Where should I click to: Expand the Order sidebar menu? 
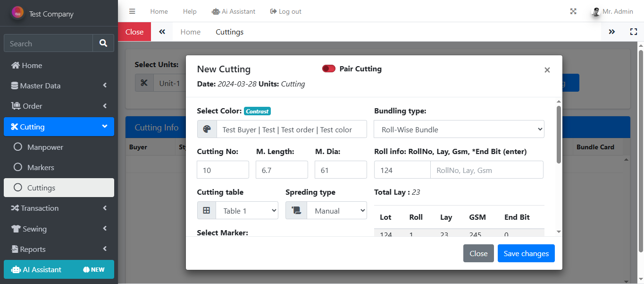coord(59,106)
